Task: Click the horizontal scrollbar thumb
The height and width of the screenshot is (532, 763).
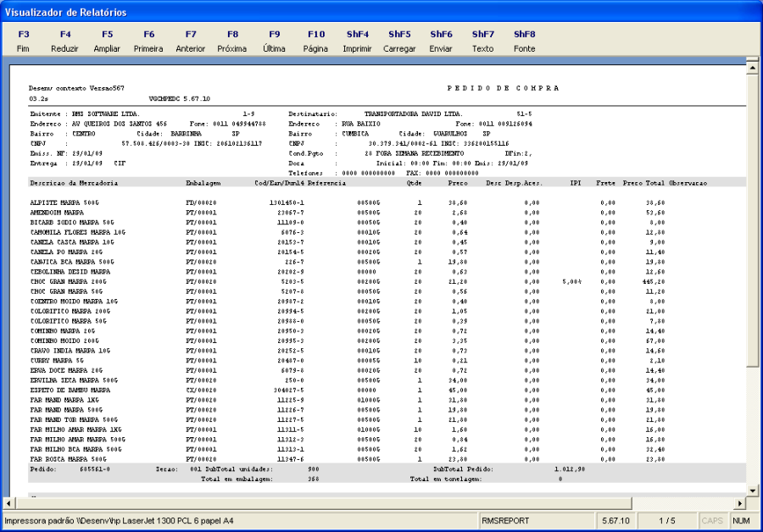Action: [323, 503]
